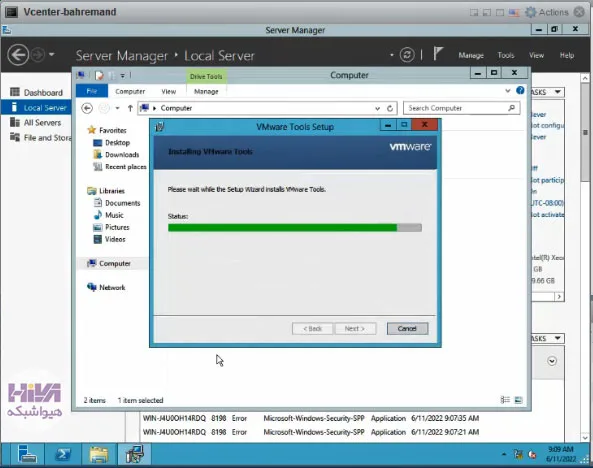Click the VMware Tools installation progress bar
Screen dimensions: 593x468
[x=295, y=227]
